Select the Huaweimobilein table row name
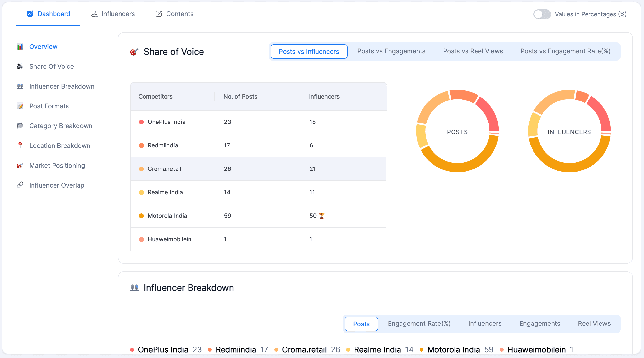 click(169, 239)
